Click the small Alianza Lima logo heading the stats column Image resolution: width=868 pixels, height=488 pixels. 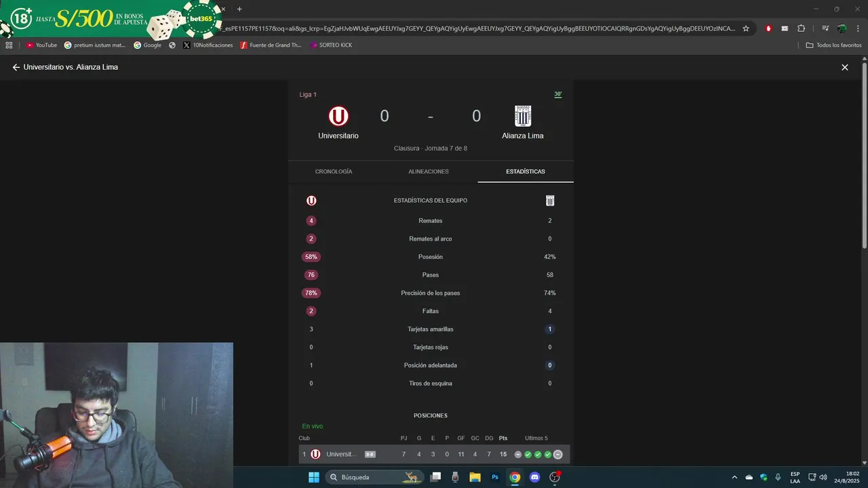[550, 201]
